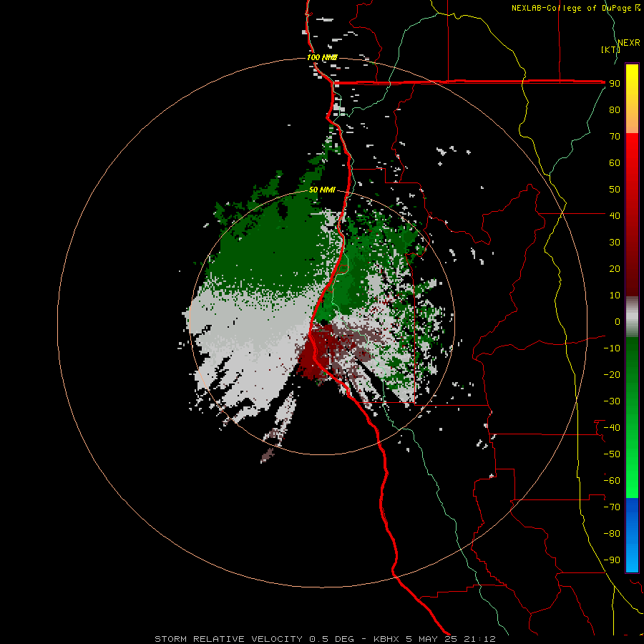
Task: Click the 30 value on the velocity scale
Action: 615,243
